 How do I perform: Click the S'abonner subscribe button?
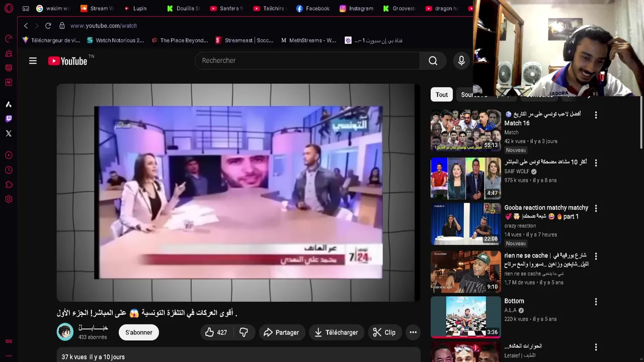(139, 332)
